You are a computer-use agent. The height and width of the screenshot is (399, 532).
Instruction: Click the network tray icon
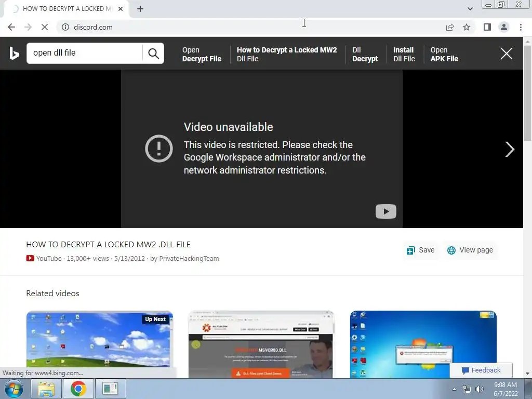(467, 389)
